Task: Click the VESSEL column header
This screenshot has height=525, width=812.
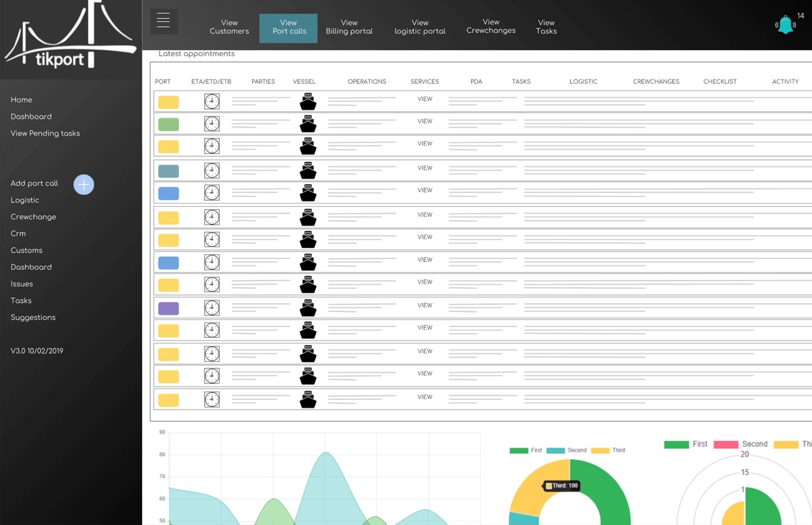Action: pyautogui.click(x=304, y=82)
